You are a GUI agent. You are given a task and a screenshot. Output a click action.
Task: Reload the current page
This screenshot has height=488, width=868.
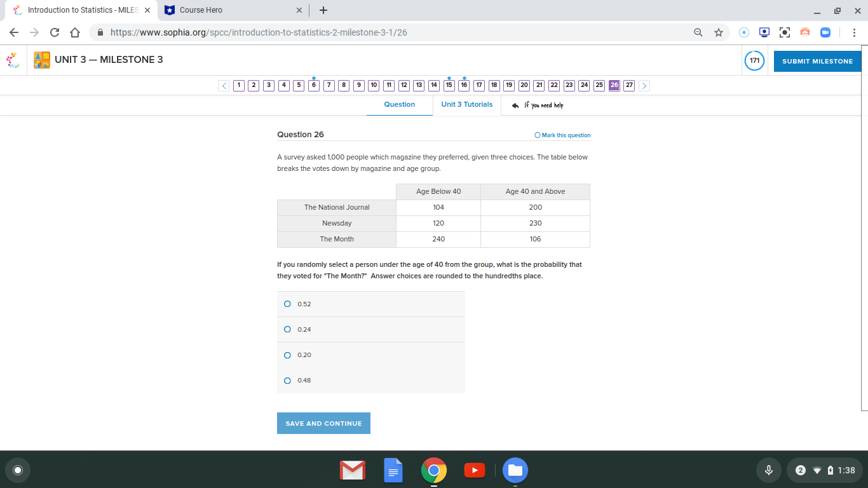click(55, 32)
